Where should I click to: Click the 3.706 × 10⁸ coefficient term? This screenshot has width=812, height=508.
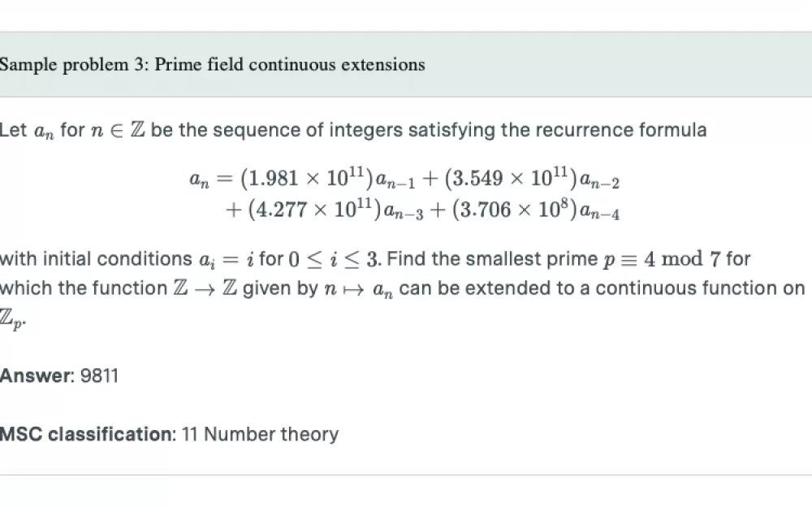(514, 210)
